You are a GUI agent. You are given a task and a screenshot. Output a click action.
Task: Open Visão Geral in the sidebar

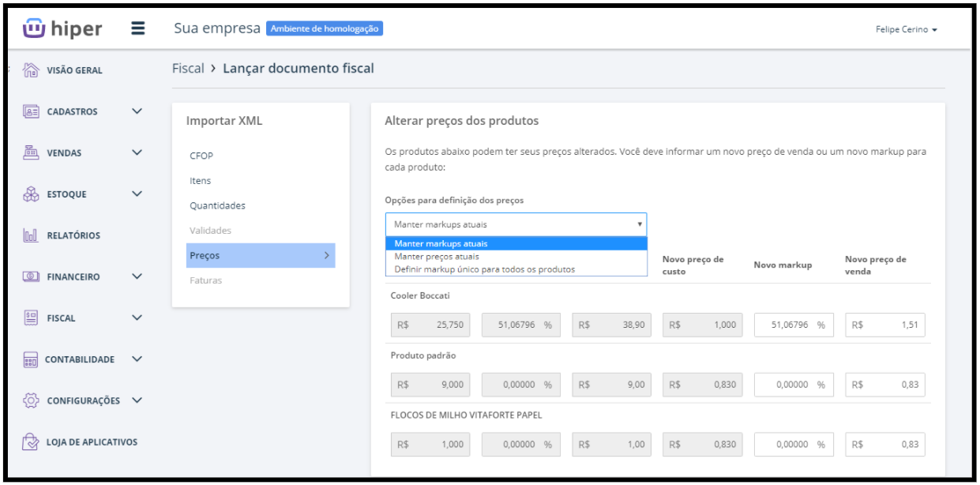[74, 70]
